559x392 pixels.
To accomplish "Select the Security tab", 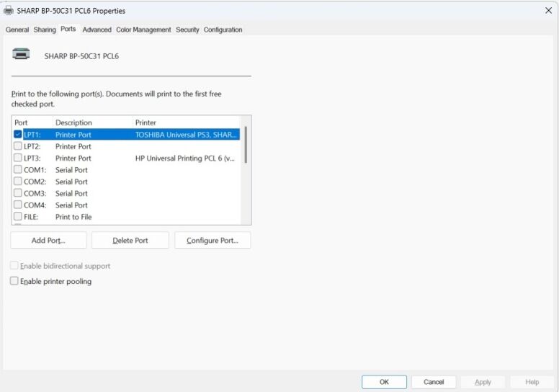I will coord(187,30).
